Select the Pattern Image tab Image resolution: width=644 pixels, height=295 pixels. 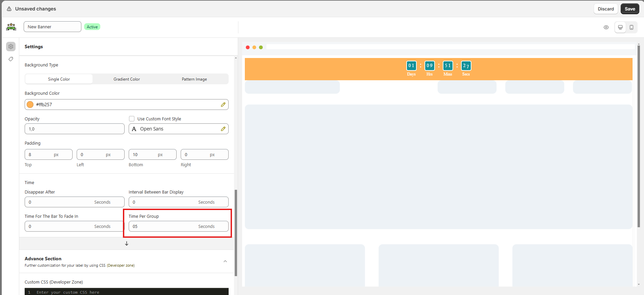pos(194,79)
